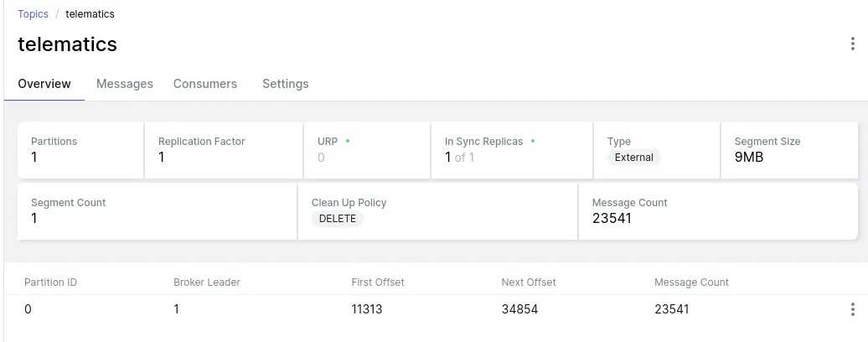Viewport: 868px width, 342px height.
Task: Click the Replication Factor card
Action: click(223, 150)
